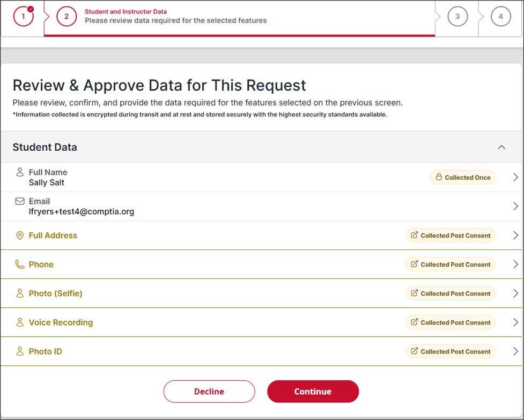
Task: Click the Student Data heading
Action: click(45, 147)
